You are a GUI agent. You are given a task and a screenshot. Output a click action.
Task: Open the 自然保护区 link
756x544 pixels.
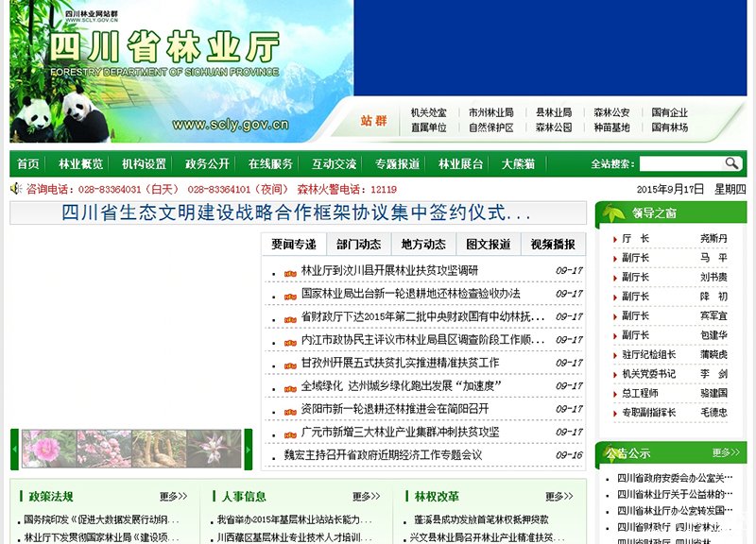pos(490,127)
